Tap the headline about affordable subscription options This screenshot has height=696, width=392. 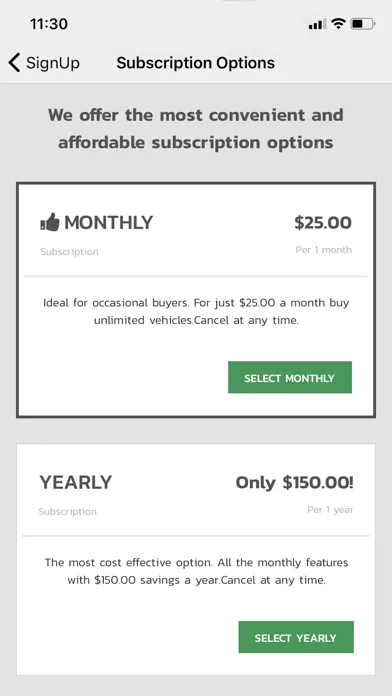[196, 129]
